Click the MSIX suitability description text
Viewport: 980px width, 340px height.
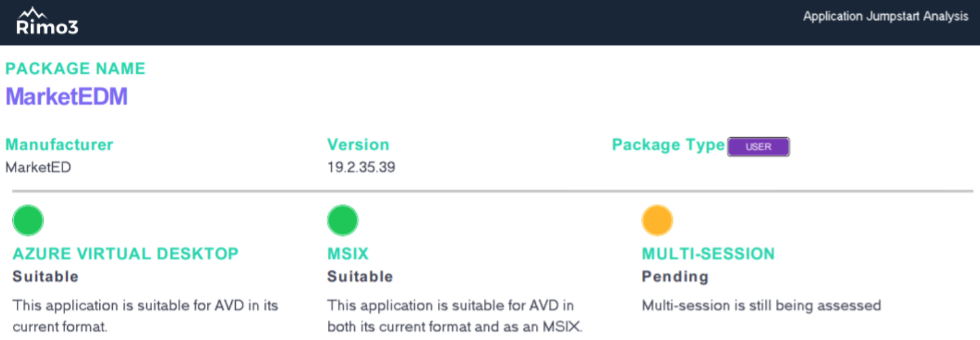pyautogui.click(x=455, y=316)
